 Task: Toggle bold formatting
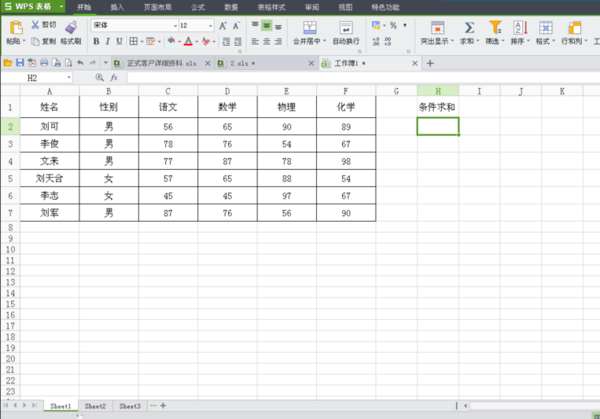(96, 41)
